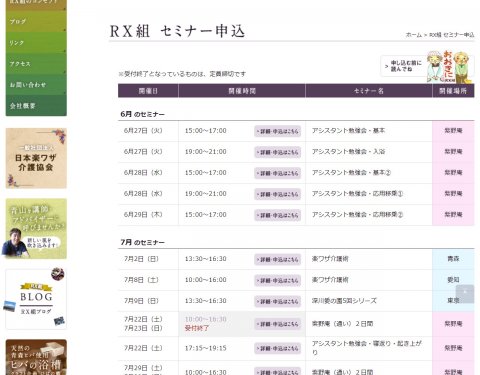This screenshot has height=375, width=480.
Task: Select リンク in the green sidebar
Action: coord(36,42)
